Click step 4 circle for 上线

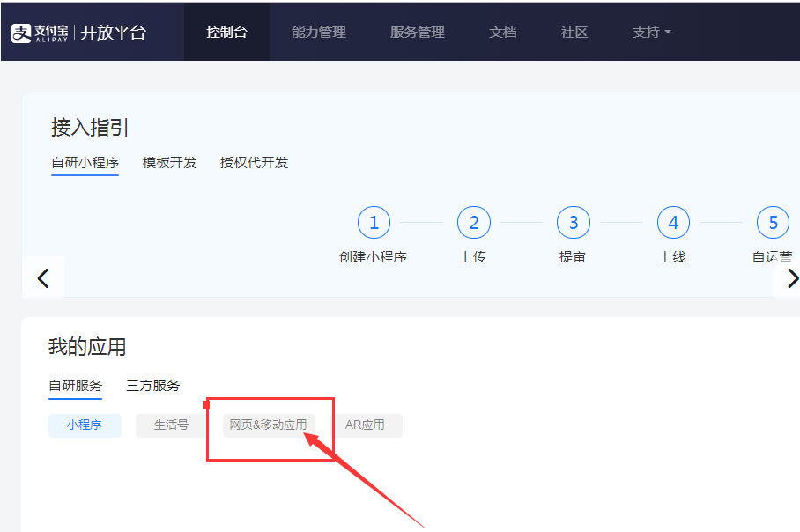[673, 223]
